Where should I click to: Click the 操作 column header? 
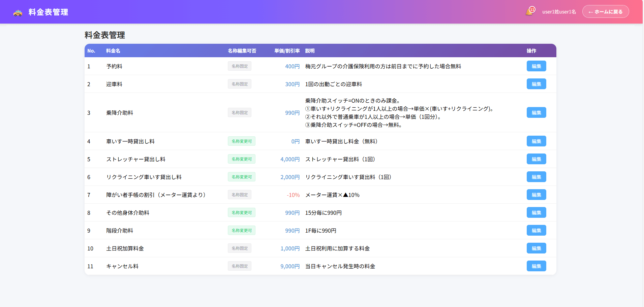click(x=531, y=51)
